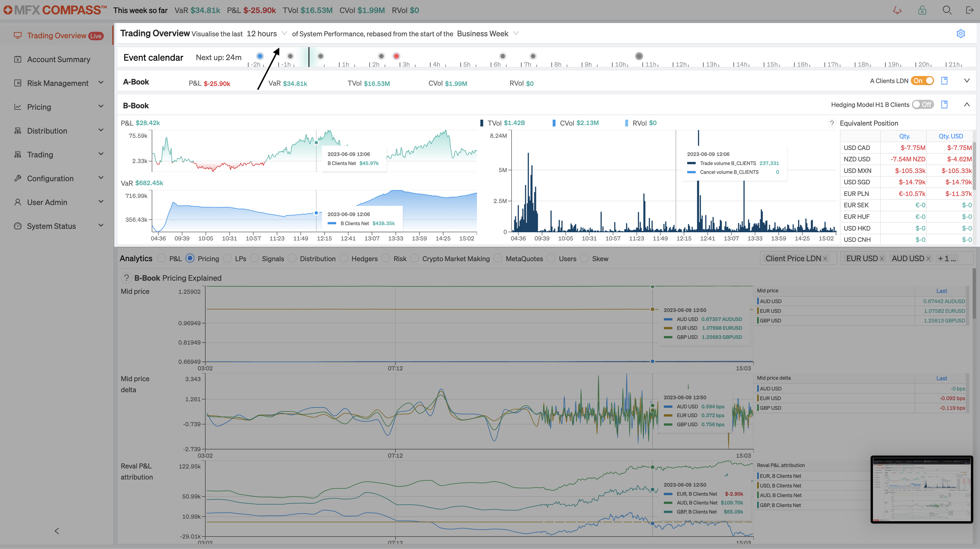Collapse the sidebar with left arrow
Viewport: 980px width, 549px height.
pyautogui.click(x=57, y=531)
